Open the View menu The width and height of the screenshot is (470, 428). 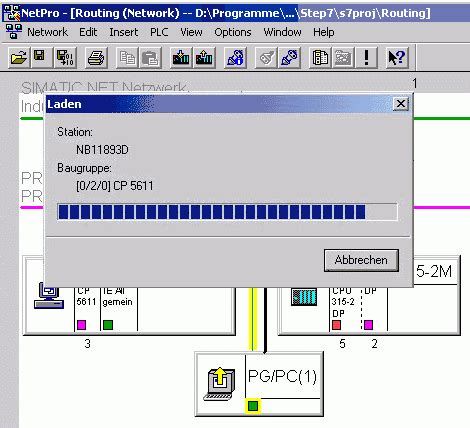click(191, 32)
